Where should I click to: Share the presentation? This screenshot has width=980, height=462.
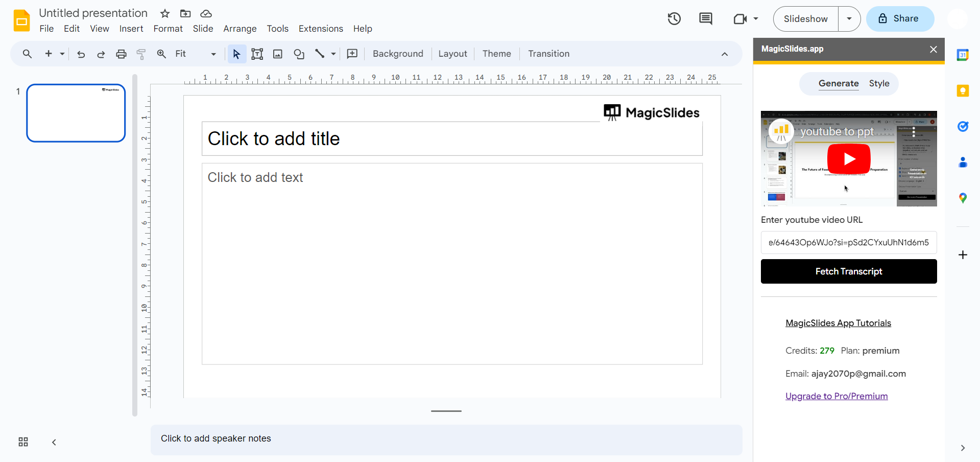coord(900,19)
